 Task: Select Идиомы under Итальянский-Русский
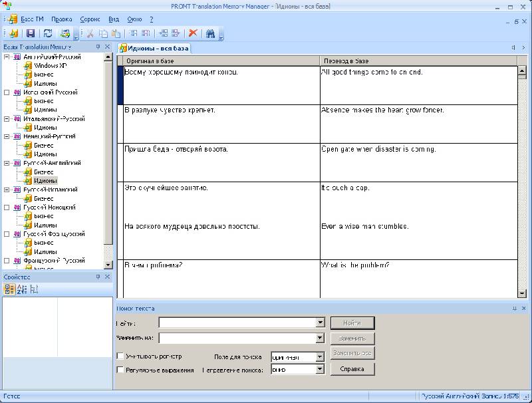click(45, 128)
